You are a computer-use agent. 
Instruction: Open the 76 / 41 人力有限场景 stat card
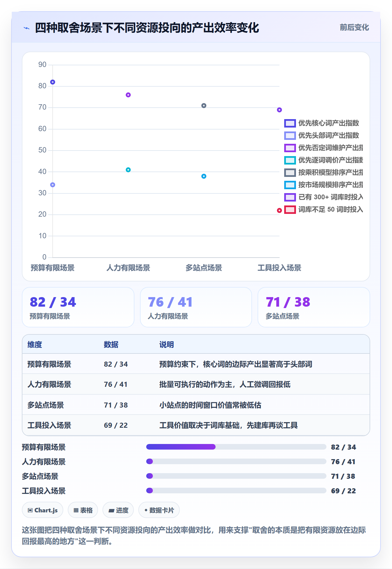[x=196, y=307]
